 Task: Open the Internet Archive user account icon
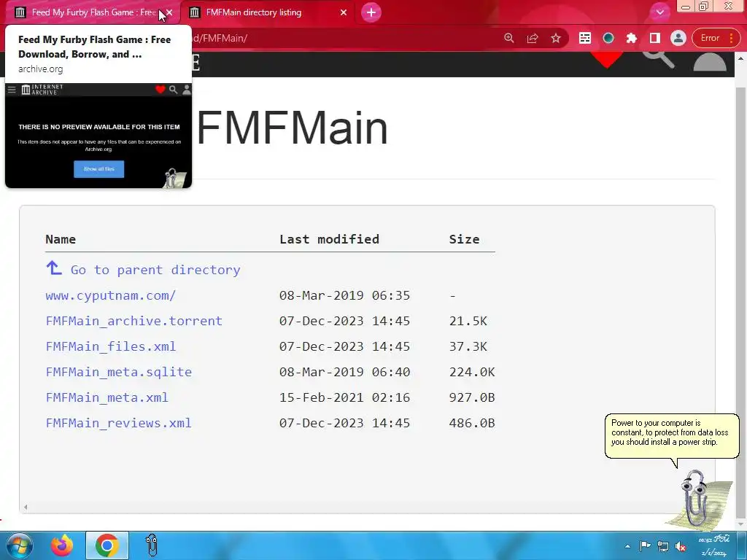[710, 61]
